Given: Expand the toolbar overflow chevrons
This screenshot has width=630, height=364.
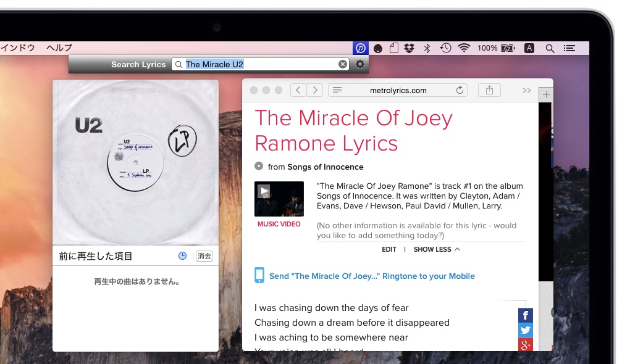Looking at the screenshot, I should 527,90.
